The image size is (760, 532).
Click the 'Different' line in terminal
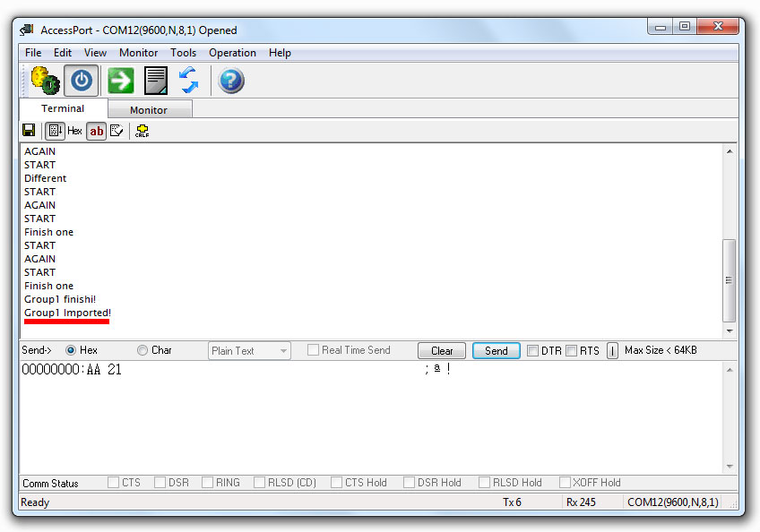[45, 178]
